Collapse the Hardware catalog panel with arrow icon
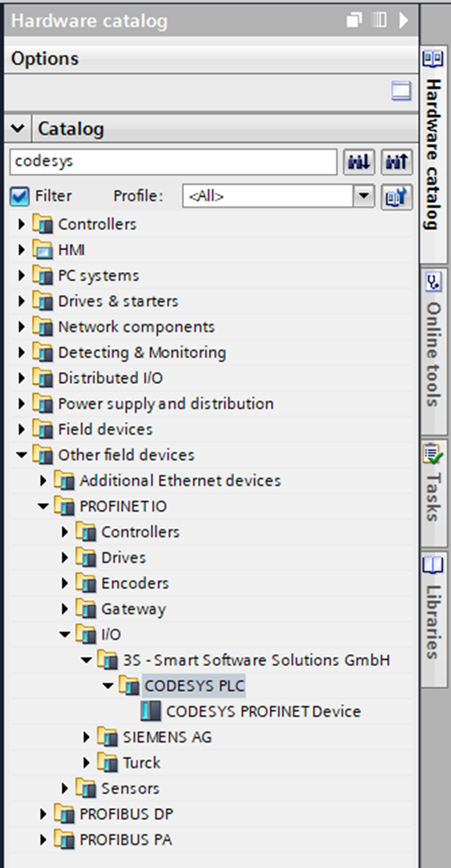This screenshot has width=451, height=868. point(404,21)
